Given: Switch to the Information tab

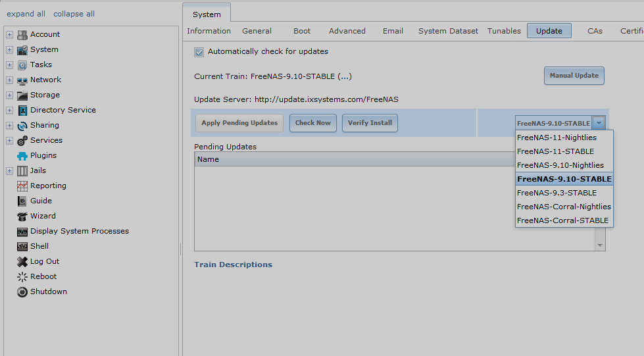Looking at the screenshot, I should point(209,31).
